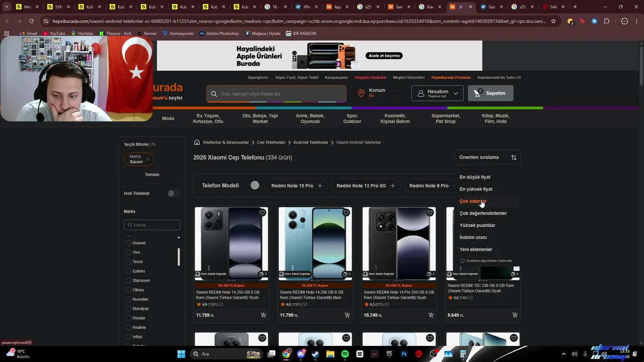Open the Siparişlerim link
The height and width of the screenshot is (362, 644).
click(x=258, y=77)
